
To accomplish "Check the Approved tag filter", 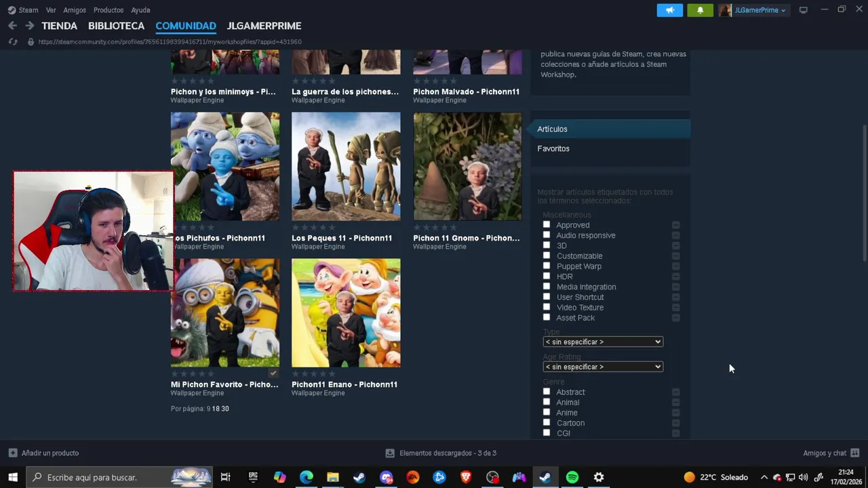I will (x=547, y=224).
